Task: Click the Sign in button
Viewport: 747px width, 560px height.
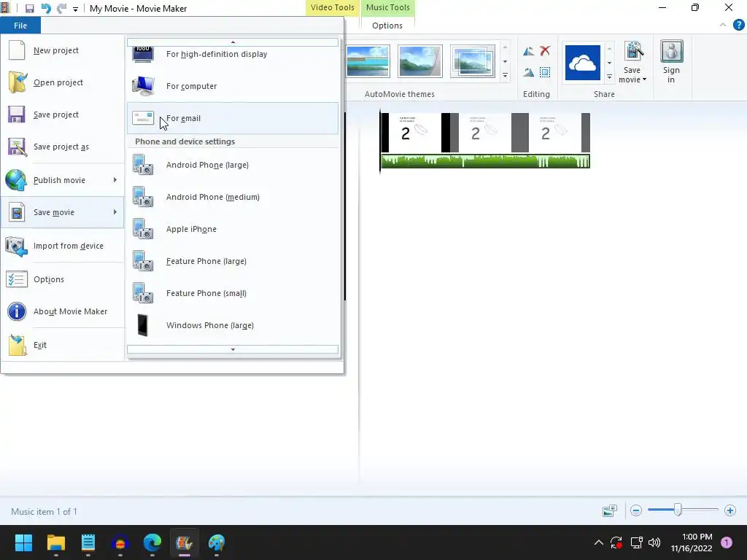Action: coord(671,63)
